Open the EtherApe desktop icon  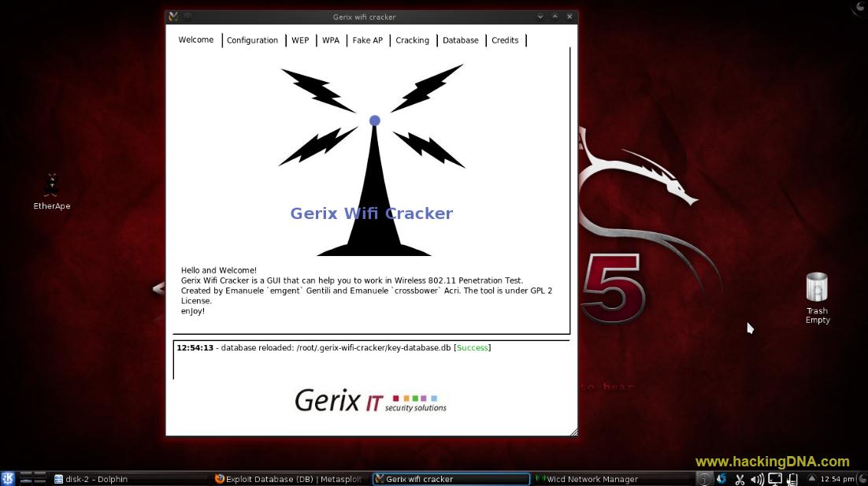click(51, 191)
